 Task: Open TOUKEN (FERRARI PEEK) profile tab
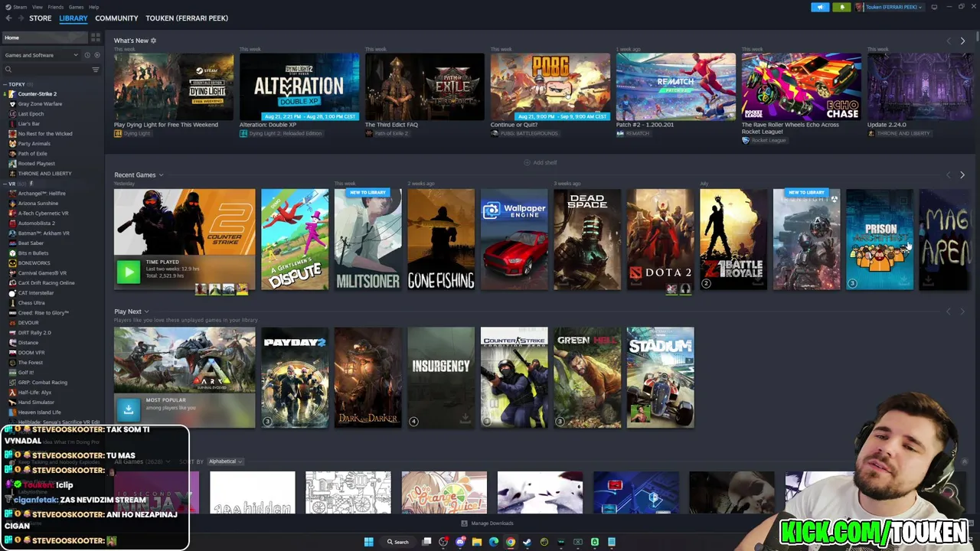pyautogui.click(x=187, y=18)
